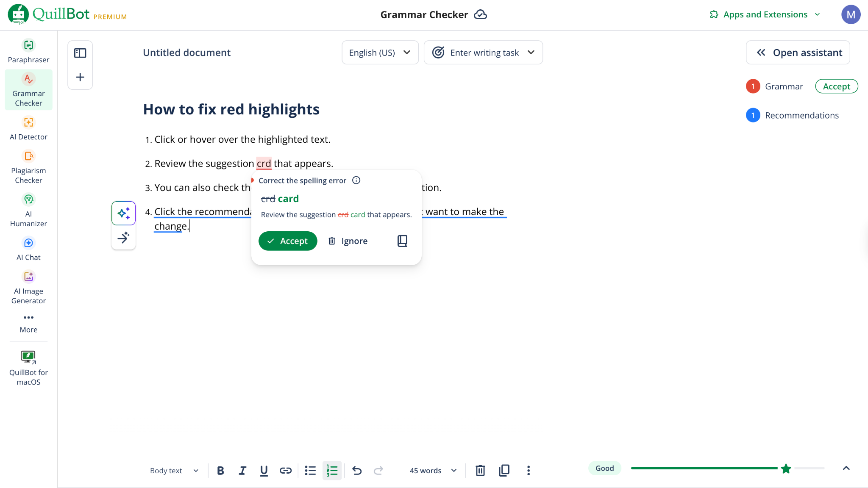Toggle the bulleted list formatting
Viewport: 868px width, 488px height.
coord(310,470)
